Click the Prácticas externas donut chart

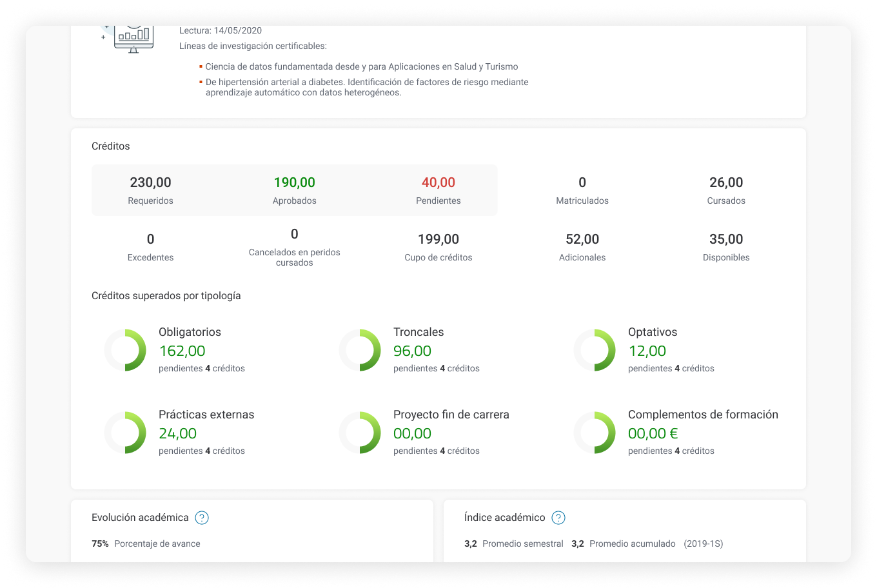pyautogui.click(x=125, y=433)
